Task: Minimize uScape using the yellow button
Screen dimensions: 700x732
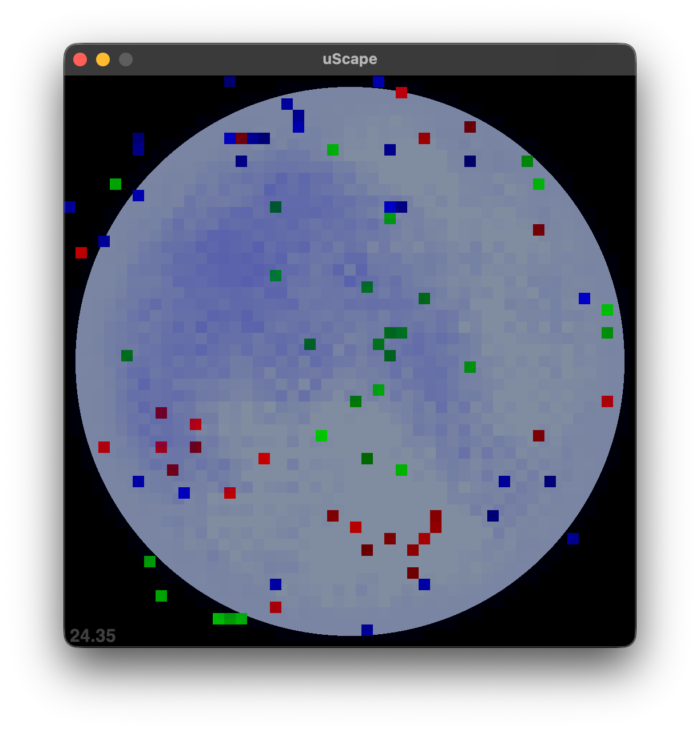Action: click(x=103, y=59)
